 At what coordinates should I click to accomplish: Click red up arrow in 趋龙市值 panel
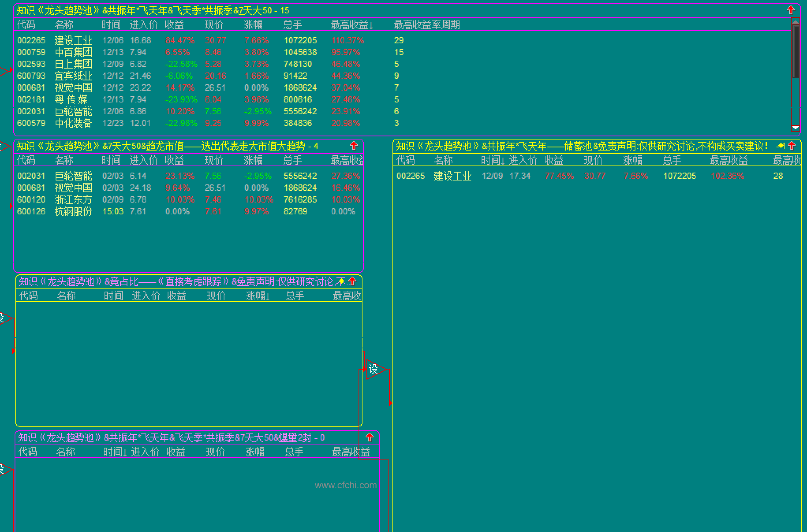tap(353, 145)
